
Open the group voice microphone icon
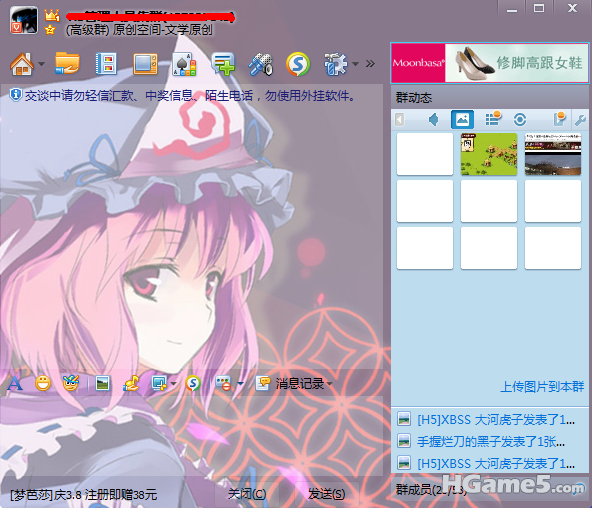pyautogui.click(x=261, y=64)
